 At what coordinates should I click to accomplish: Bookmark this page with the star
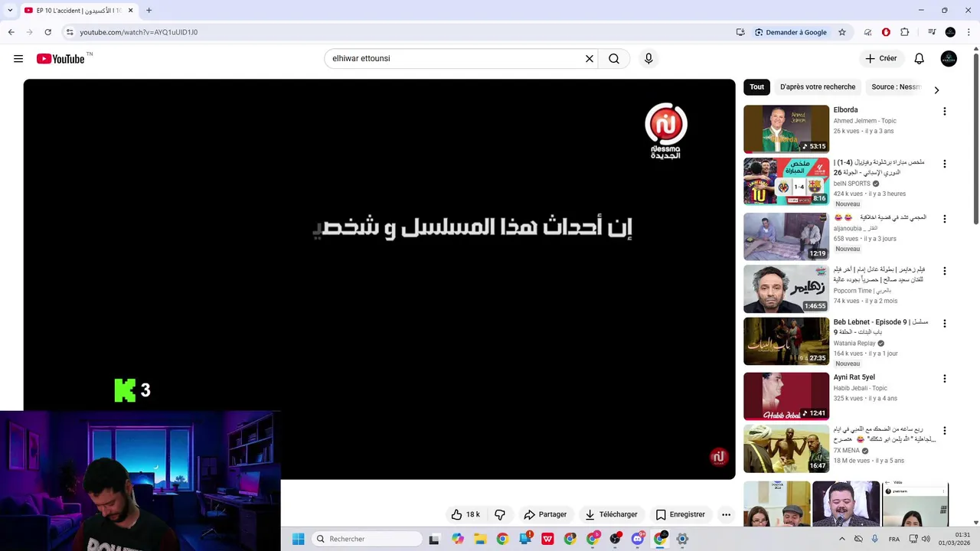pyautogui.click(x=842, y=32)
